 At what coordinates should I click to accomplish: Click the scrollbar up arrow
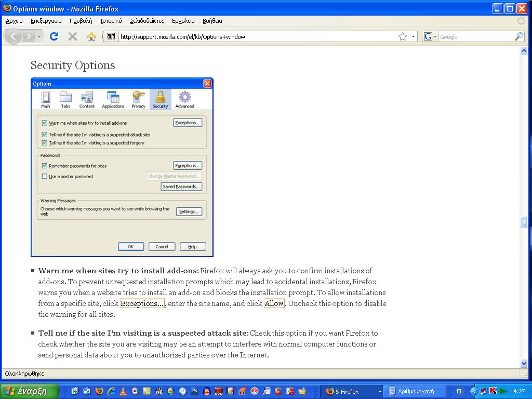(x=524, y=51)
